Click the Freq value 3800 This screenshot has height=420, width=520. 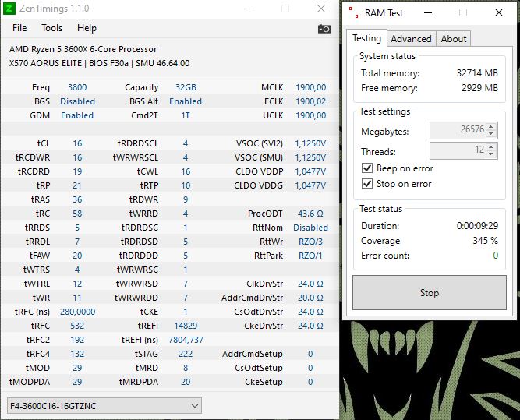coord(77,87)
